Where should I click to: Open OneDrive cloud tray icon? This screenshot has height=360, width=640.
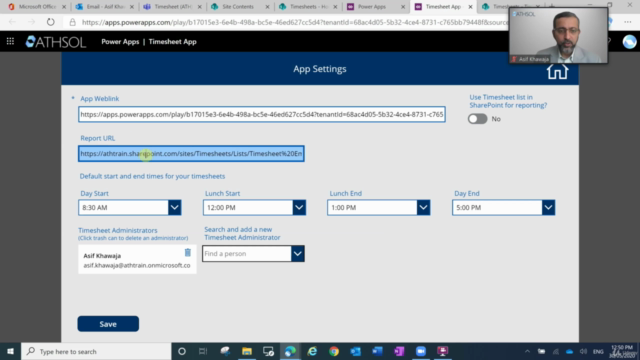pyautogui.click(x=569, y=351)
